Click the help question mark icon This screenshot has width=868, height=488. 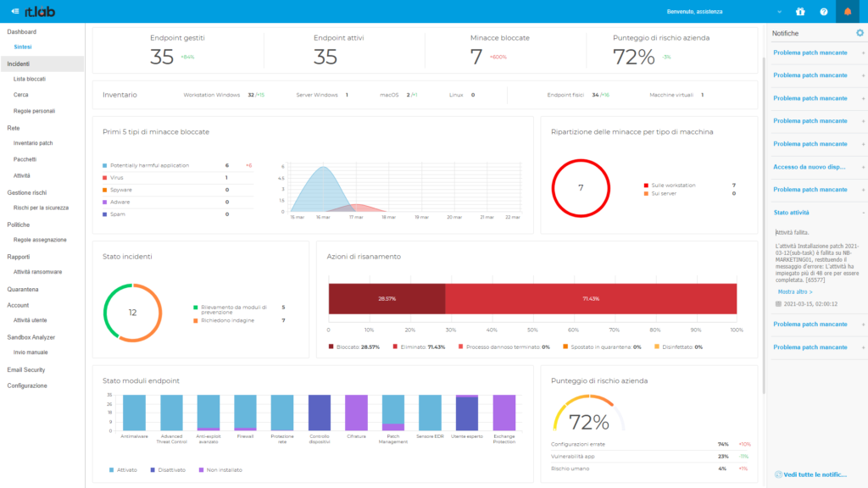click(x=823, y=12)
